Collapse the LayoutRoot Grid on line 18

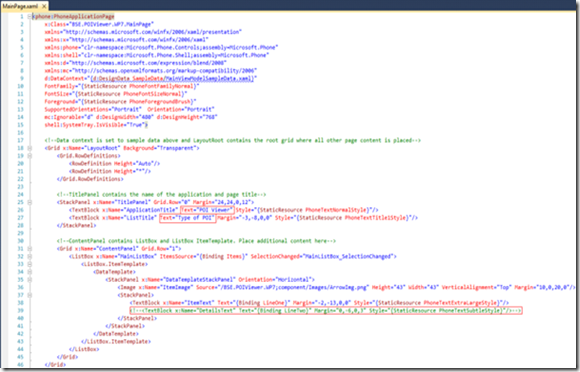(30, 148)
